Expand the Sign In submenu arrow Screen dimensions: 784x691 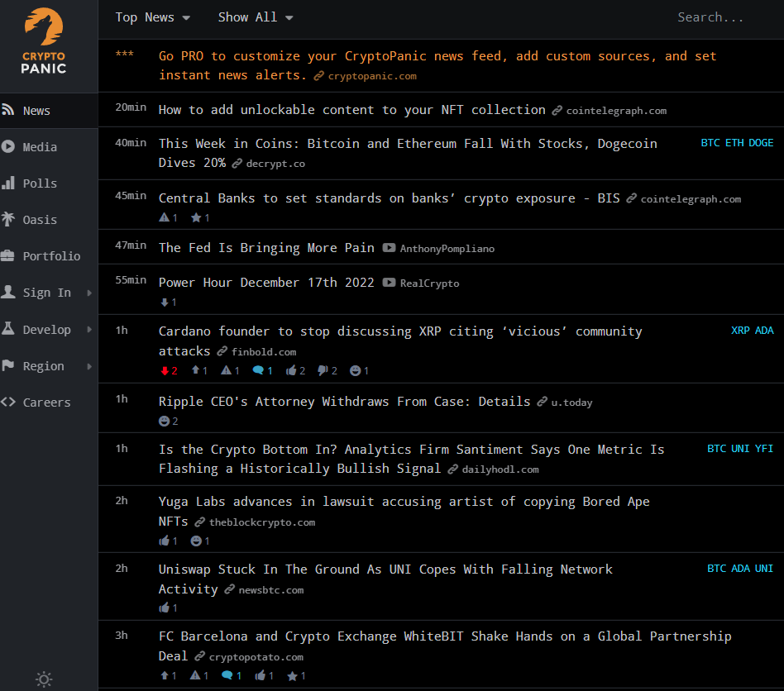[89, 293]
